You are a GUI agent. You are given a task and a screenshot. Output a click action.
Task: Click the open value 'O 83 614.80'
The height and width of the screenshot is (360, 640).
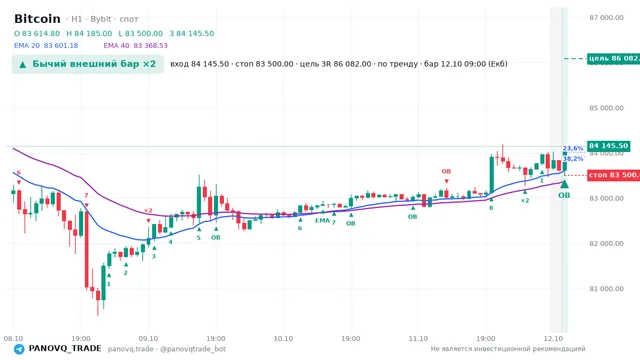point(37,33)
